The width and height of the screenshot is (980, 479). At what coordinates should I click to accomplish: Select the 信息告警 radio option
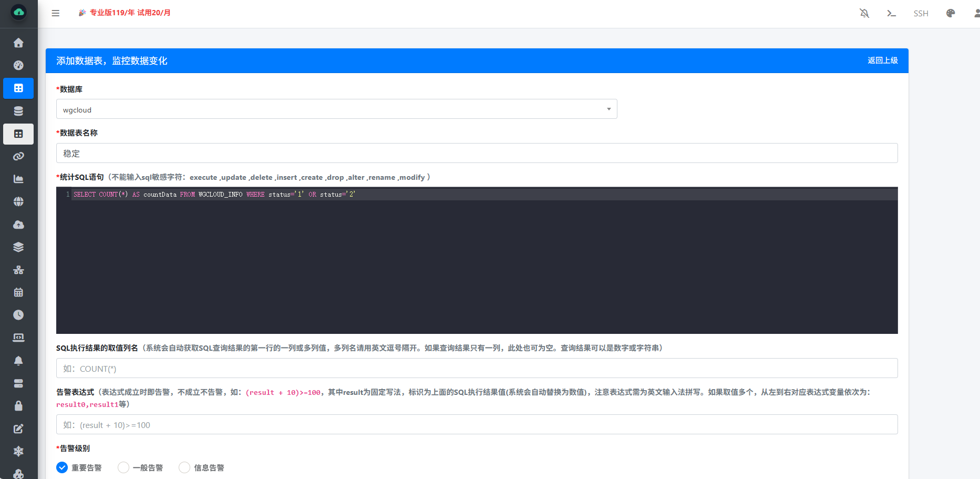tap(184, 467)
